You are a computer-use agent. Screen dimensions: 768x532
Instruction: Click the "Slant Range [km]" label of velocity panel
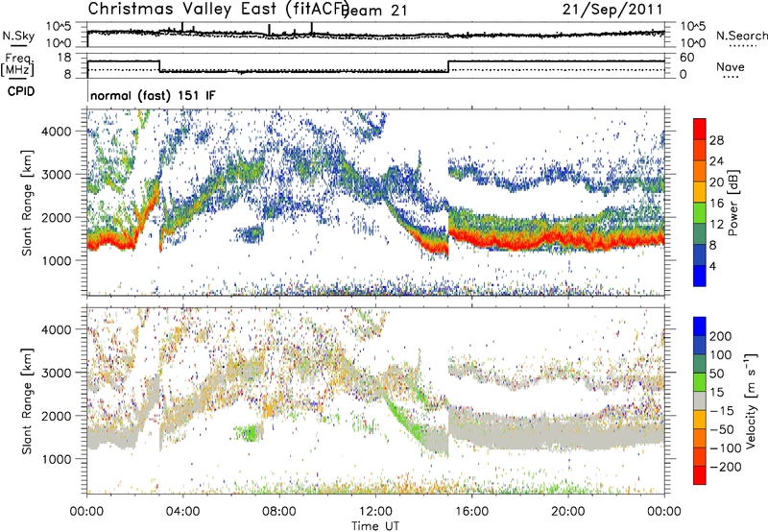pos(27,401)
